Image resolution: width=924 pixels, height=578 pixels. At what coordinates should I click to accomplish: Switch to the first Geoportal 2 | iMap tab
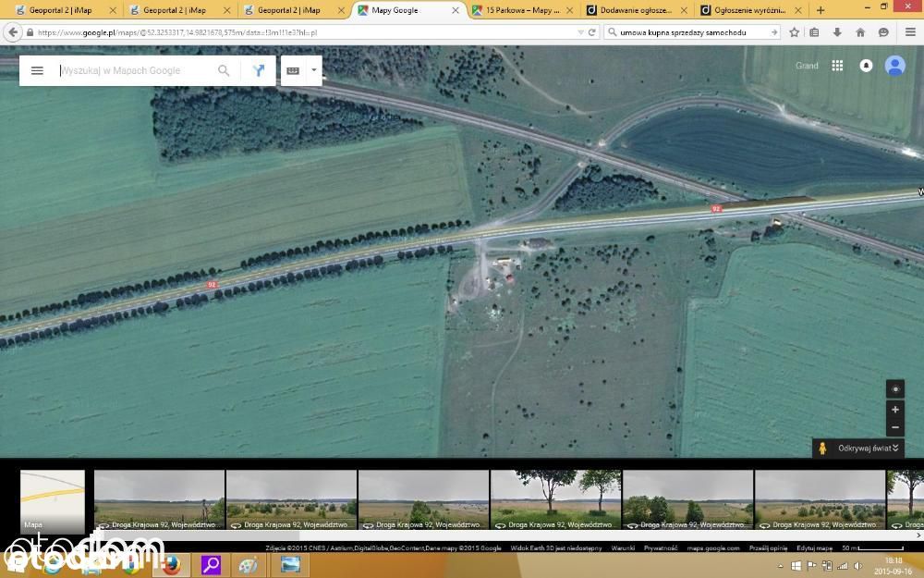click(64, 10)
